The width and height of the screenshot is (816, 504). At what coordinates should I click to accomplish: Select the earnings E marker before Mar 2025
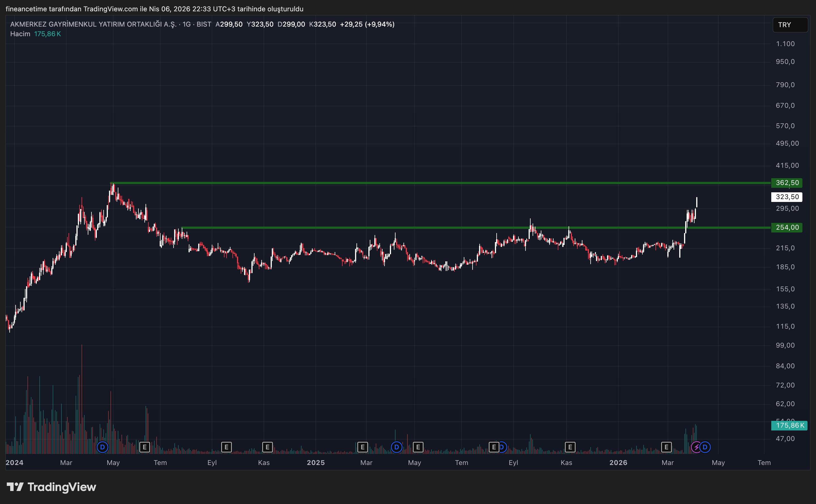[362, 447]
